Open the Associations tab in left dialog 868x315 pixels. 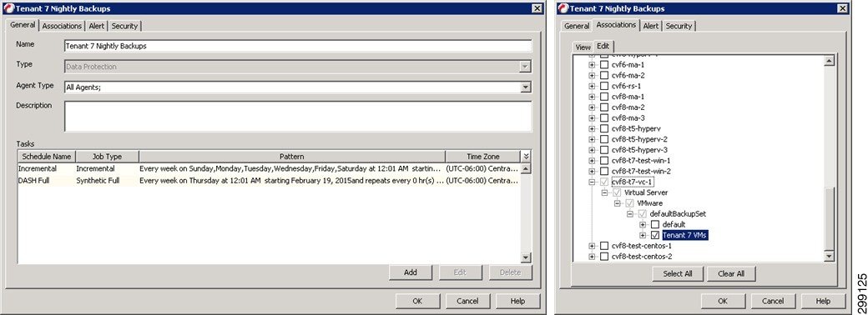coord(62,26)
